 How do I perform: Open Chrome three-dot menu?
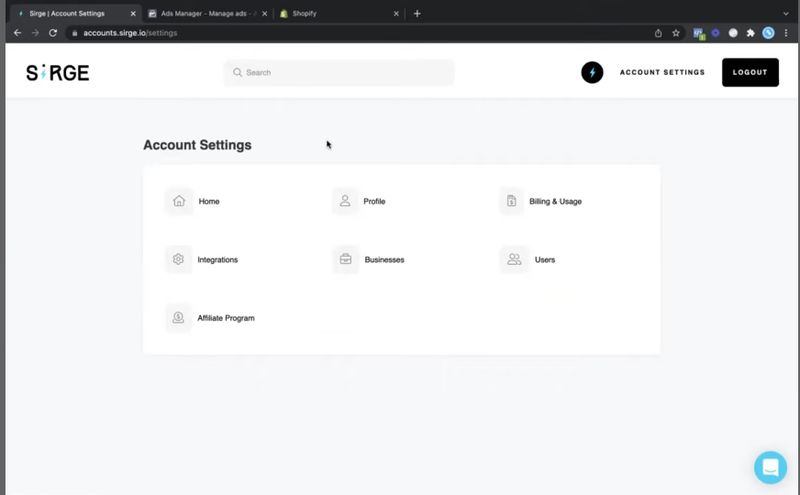pyautogui.click(x=786, y=33)
